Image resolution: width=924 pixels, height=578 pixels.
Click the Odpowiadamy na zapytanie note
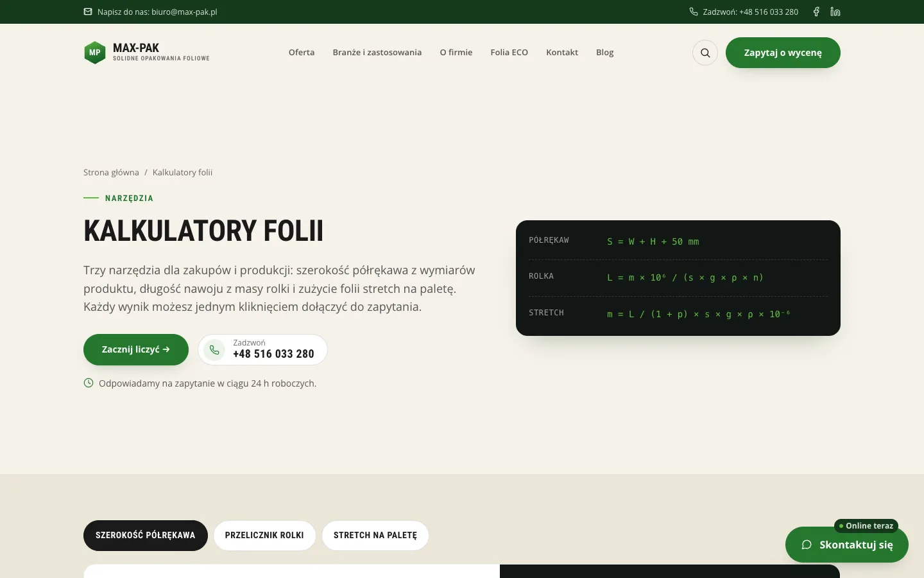[x=208, y=383]
